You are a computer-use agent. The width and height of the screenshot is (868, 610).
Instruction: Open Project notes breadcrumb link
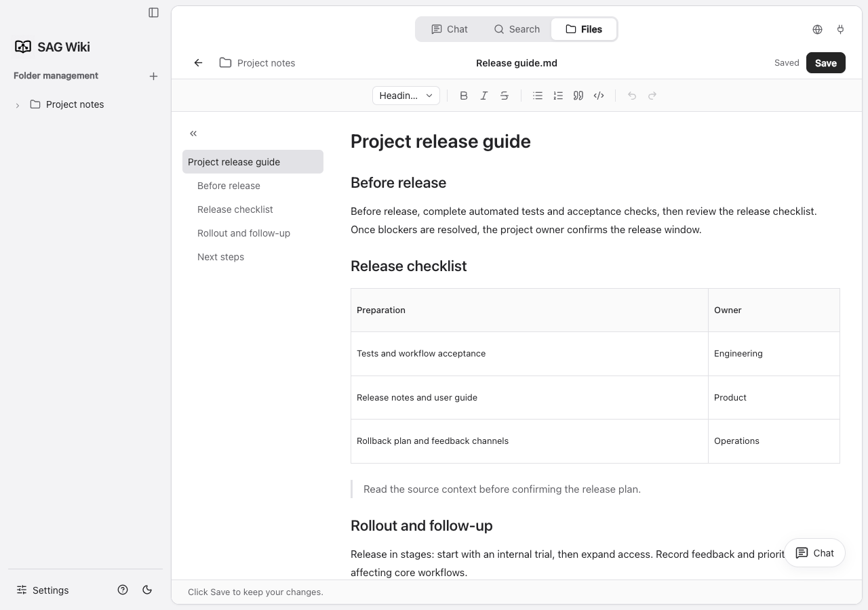[258, 62]
